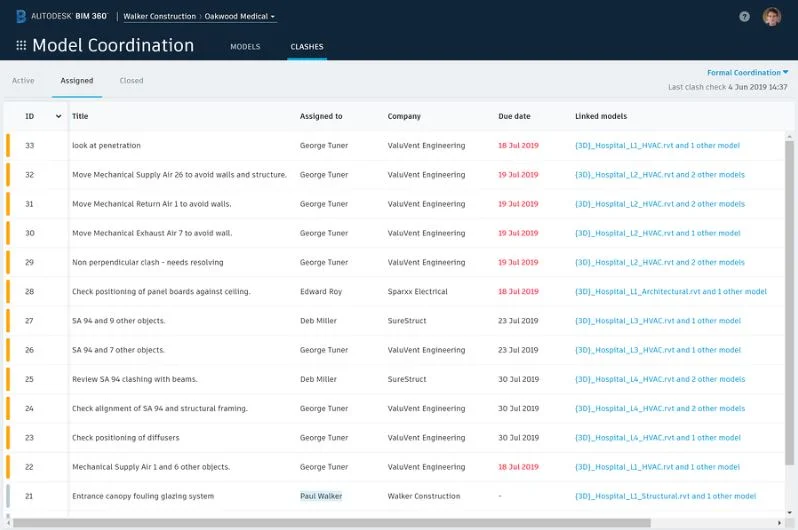Viewport: 798px width, 530px height.
Task: Click assignee Paul Walker
Action: click(x=321, y=496)
